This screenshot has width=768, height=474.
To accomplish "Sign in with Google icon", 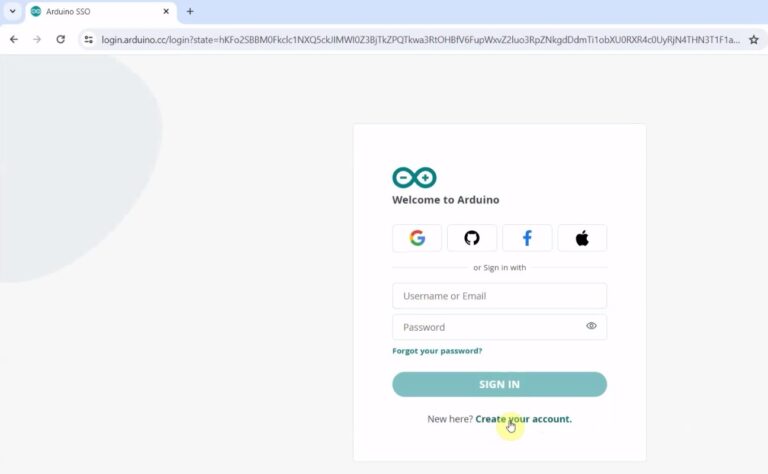I will tap(417, 238).
